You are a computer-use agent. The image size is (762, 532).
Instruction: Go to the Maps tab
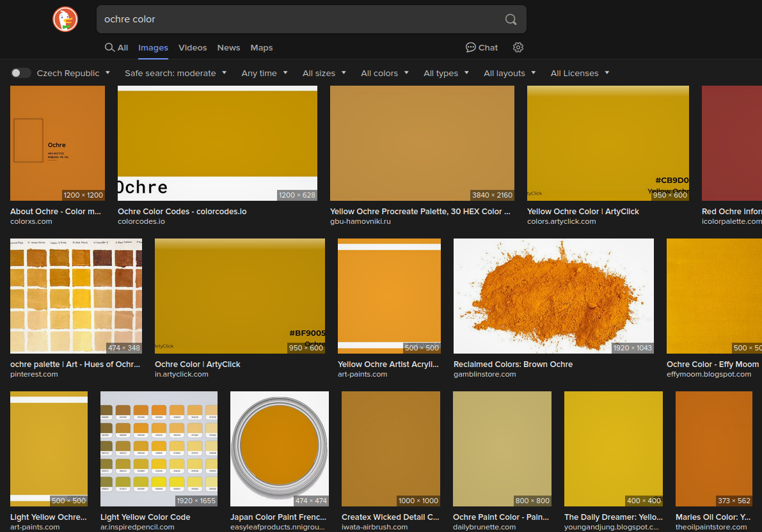tap(261, 47)
